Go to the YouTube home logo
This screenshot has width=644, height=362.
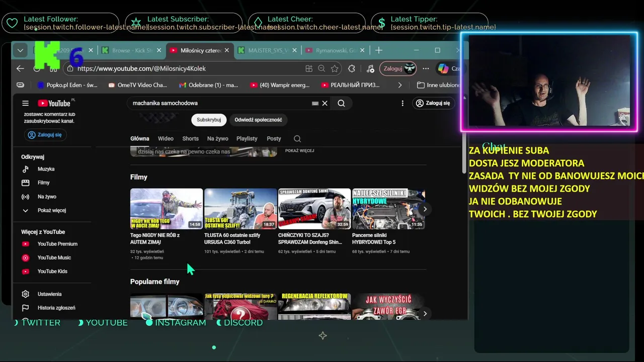coord(54,103)
